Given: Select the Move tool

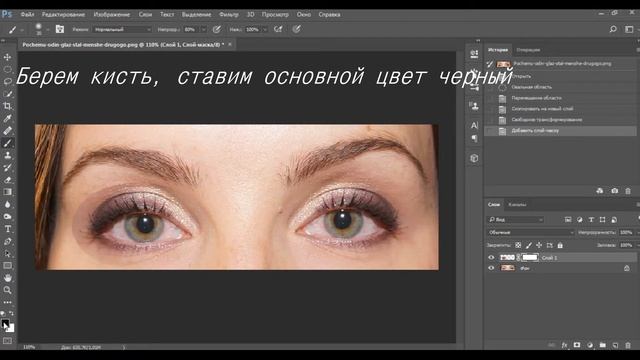Looking at the screenshot, I should [7, 57].
